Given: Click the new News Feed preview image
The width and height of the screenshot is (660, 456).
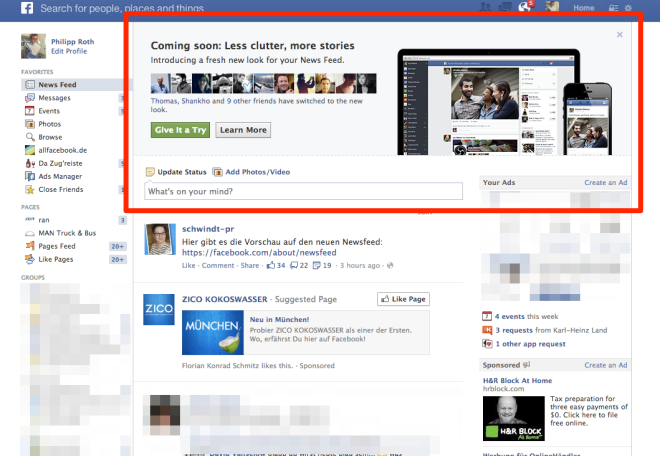Looking at the screenshot, I should [505, 102].
